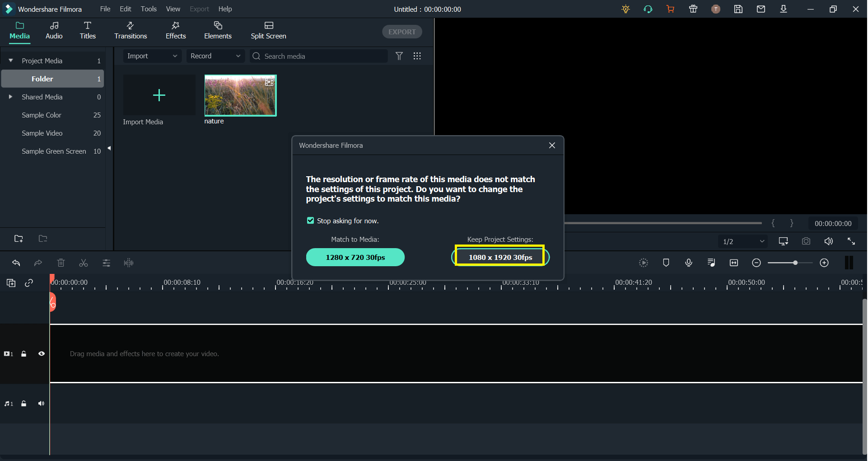Toggle lock on video track 1

pyautogui.click(x=24, y=354)
